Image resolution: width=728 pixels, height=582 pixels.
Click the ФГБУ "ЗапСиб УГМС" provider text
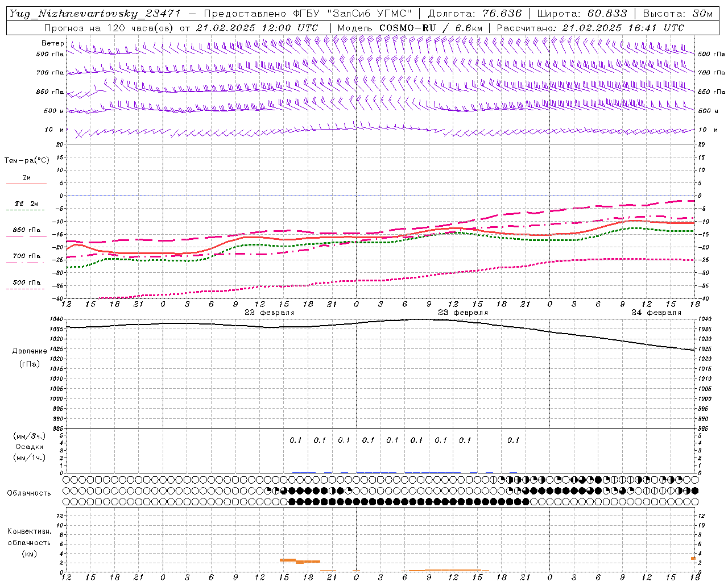(351, 14)
